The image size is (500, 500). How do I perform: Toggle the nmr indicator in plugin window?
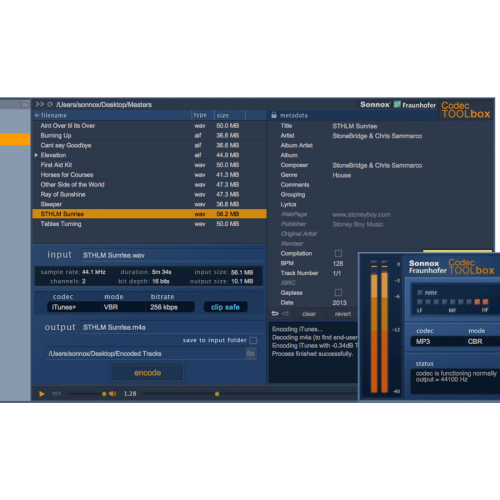pos(420,293)
